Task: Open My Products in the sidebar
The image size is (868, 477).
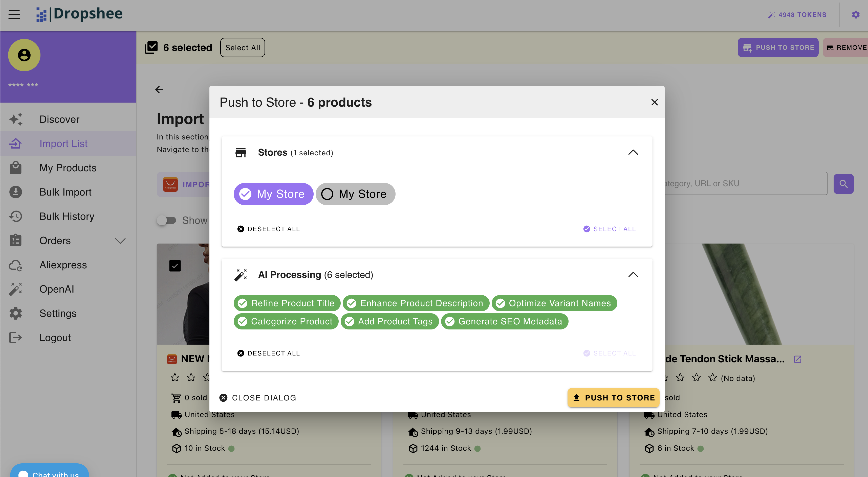Action: click(68, 168)
